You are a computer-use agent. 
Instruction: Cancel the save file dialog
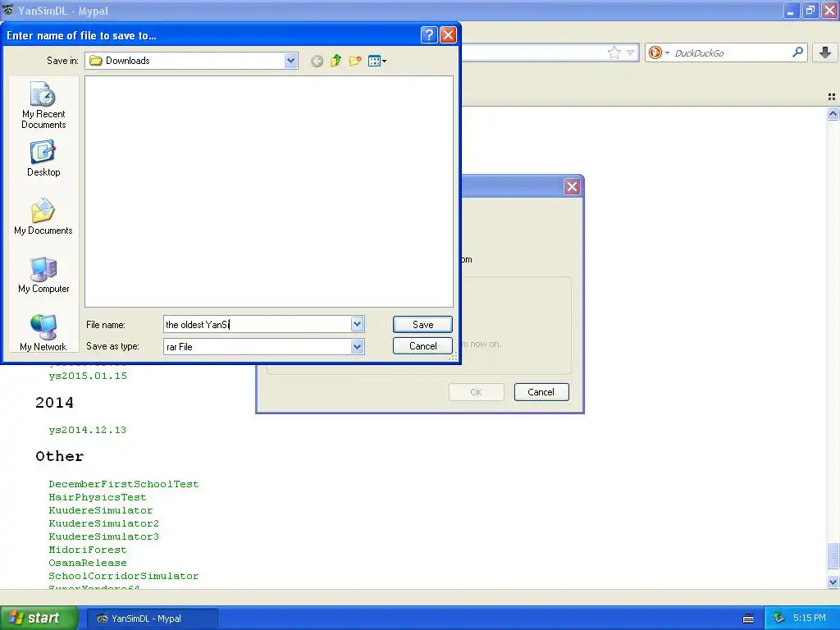pyautogui.click(x=422, y=346)
